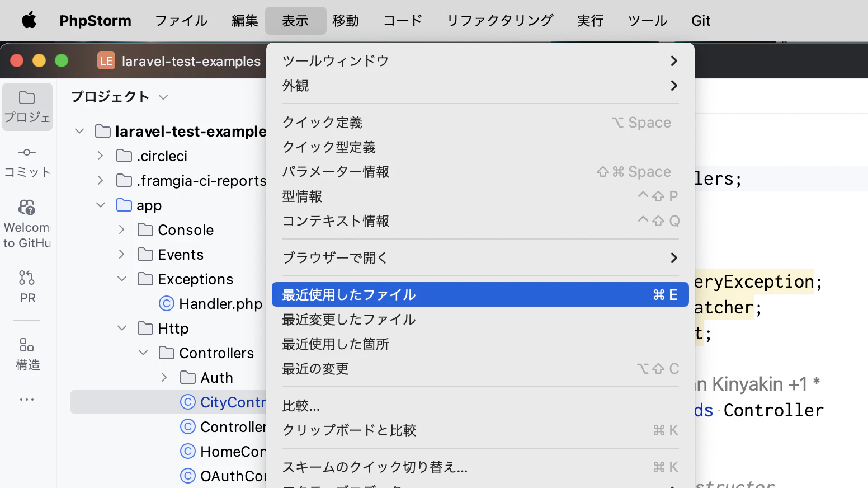Screen dimensions: 868x488
Task: Select コンテキスト情報 menu item
Action: [480, 220]
